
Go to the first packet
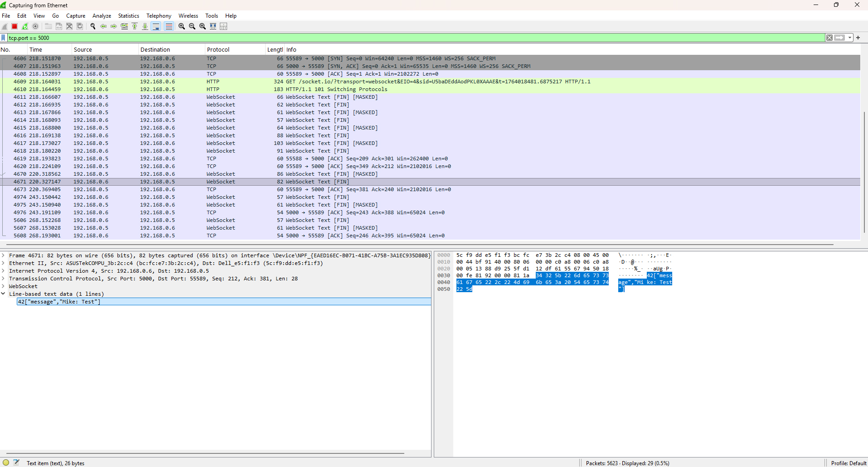[x=135, y=26]
